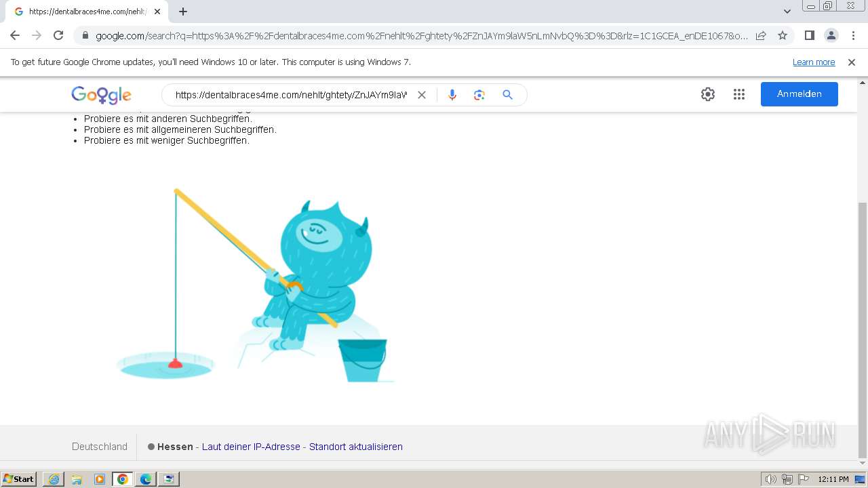Close the dentalbraces4me tab
This screenshot has width=868, height=488.
point(157,12)
